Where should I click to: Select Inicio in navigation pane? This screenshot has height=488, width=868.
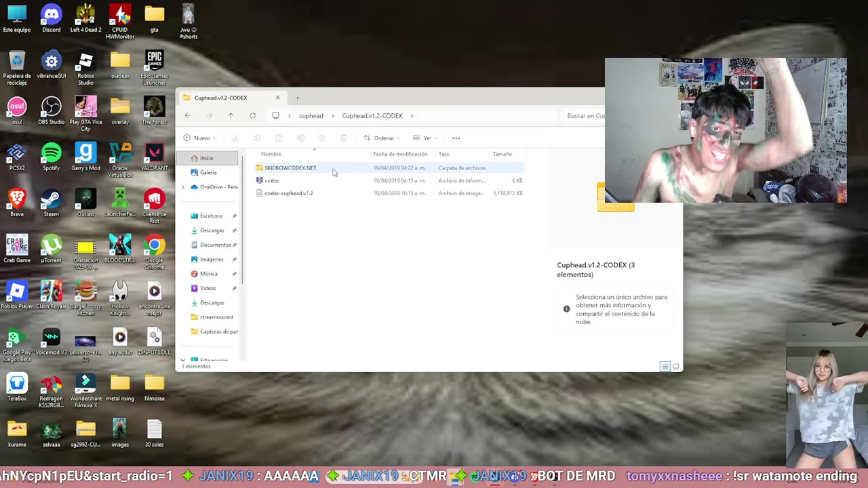pos(208,158)
